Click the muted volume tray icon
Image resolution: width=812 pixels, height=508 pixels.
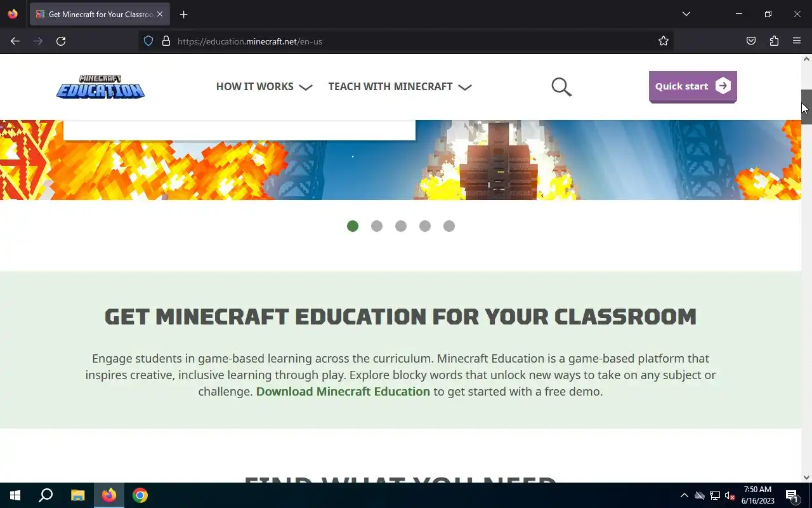point(730,495)
